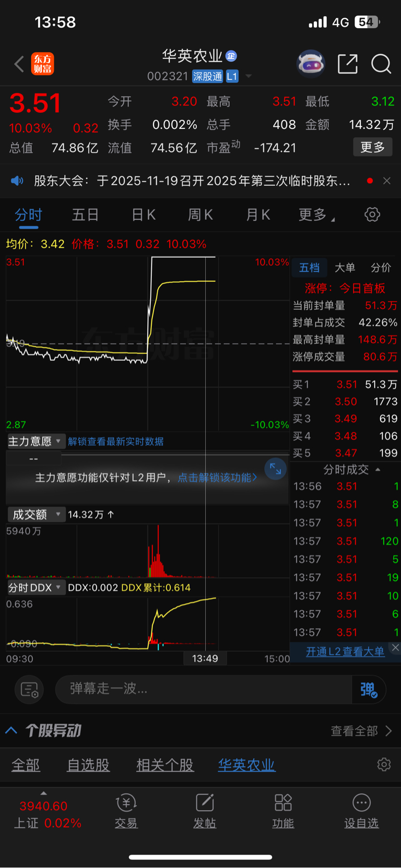This screenshot has width=401, height=868.
Task: Tap the trade row with volume 120
Action: [345, 541]
